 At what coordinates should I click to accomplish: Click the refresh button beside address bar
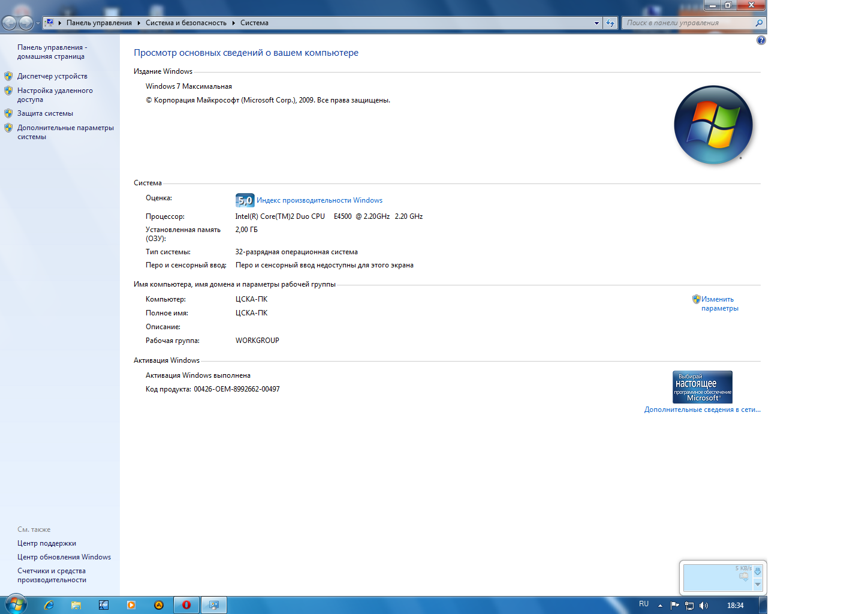(x=610, y=23)
